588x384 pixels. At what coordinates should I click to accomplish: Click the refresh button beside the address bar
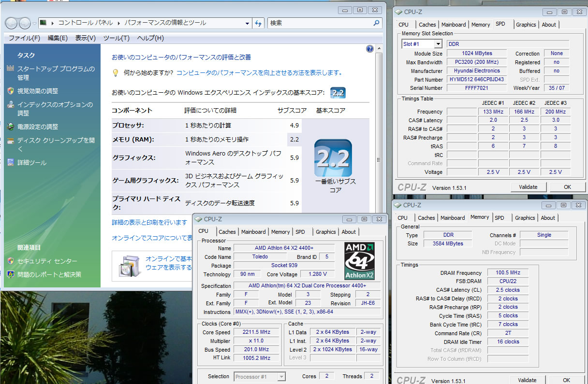(x=259, y=23)
